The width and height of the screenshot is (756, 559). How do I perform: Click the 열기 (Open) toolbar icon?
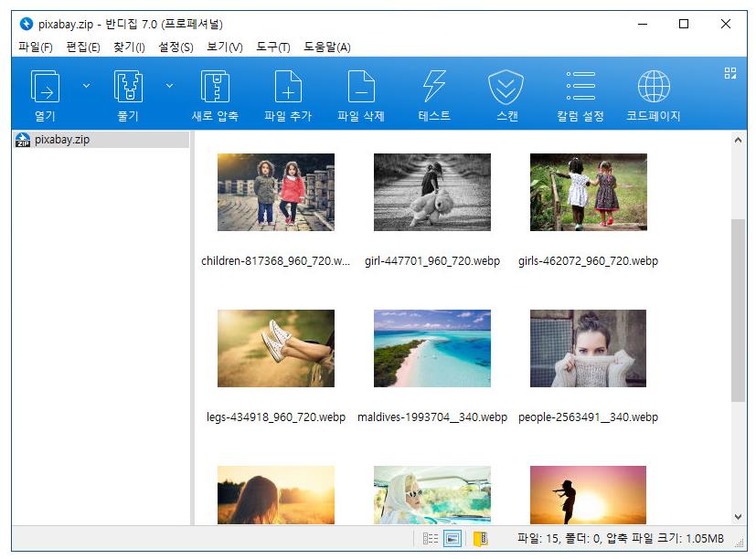click(46, 87)
